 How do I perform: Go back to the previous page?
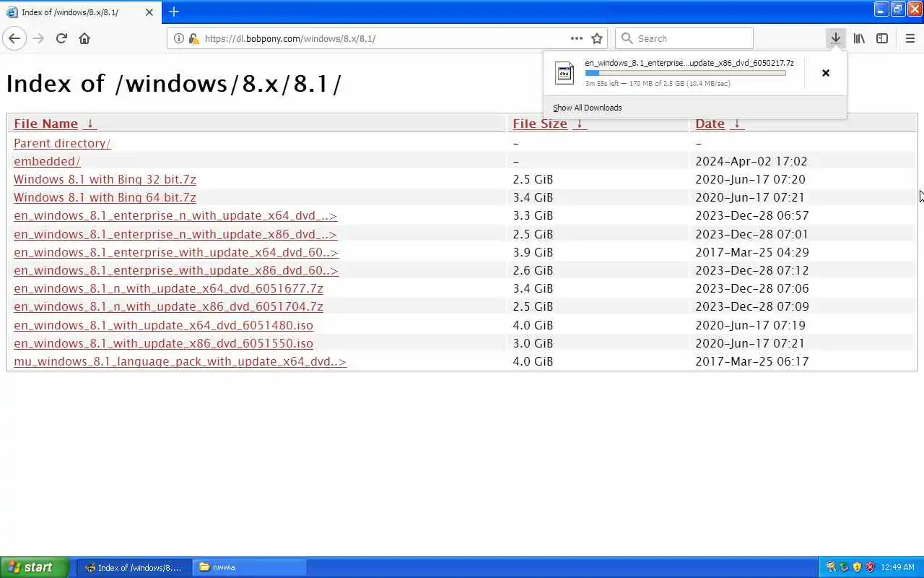pyautogui.click(x=14, y=38)
